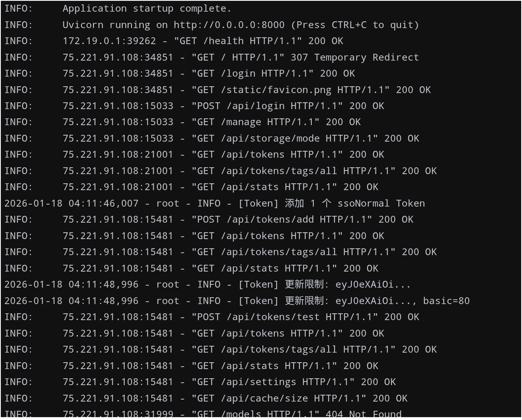Viewport: 522px width, 420px height.
Task: Click the GET /login request line
Action: (x=180, y=73)
